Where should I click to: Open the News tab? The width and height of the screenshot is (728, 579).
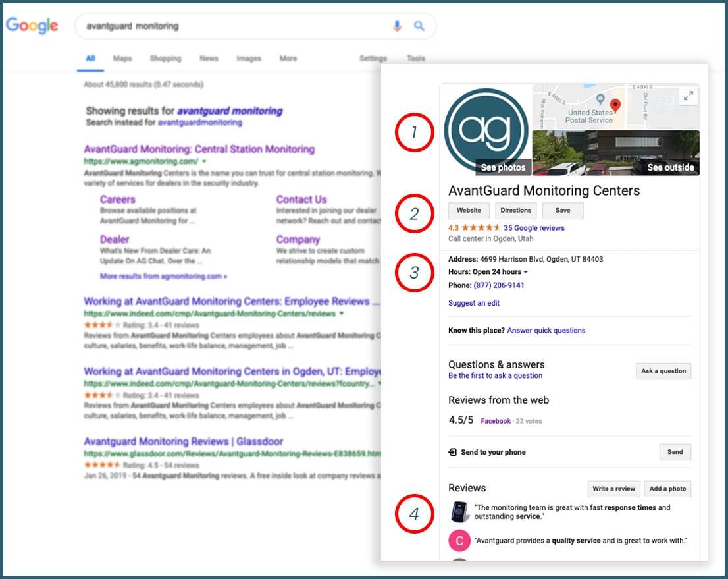click(209, 58)
